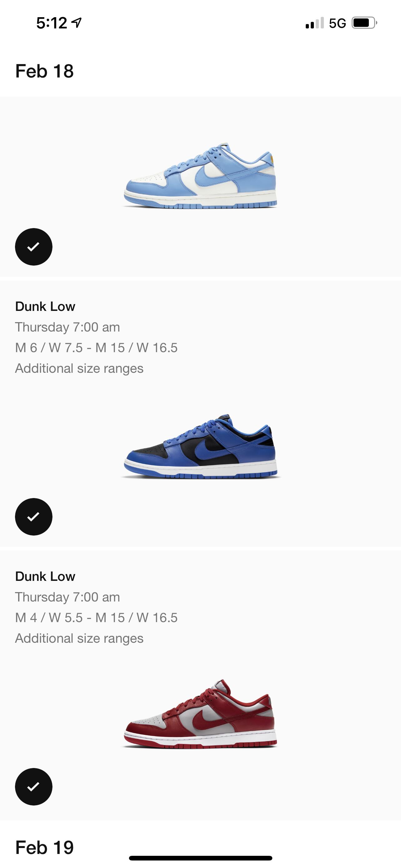This screenshot has width=401, height=868.
Task: Toggle notify checkmark under red Dunk
Action: tap(34, 786)
